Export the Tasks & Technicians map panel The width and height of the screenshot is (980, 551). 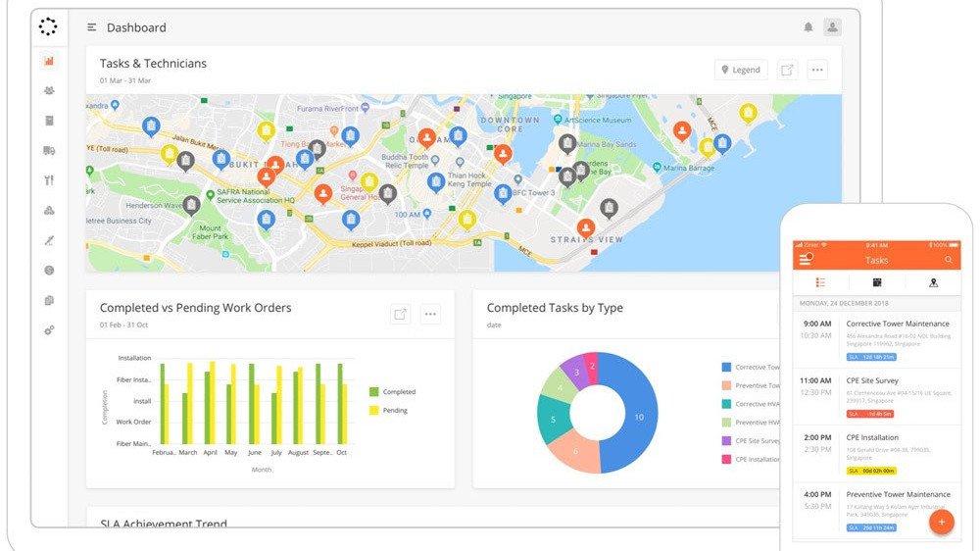pyautogui.click(x=787, y=70)
